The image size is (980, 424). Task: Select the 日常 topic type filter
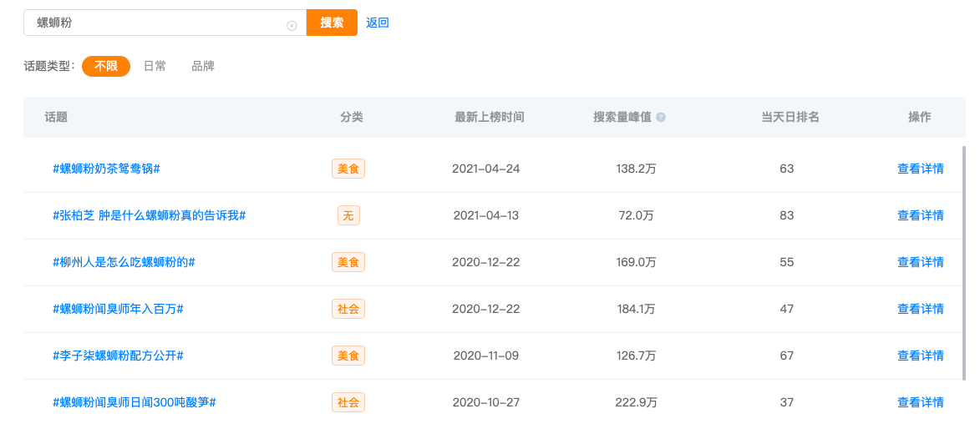(155, 66)
